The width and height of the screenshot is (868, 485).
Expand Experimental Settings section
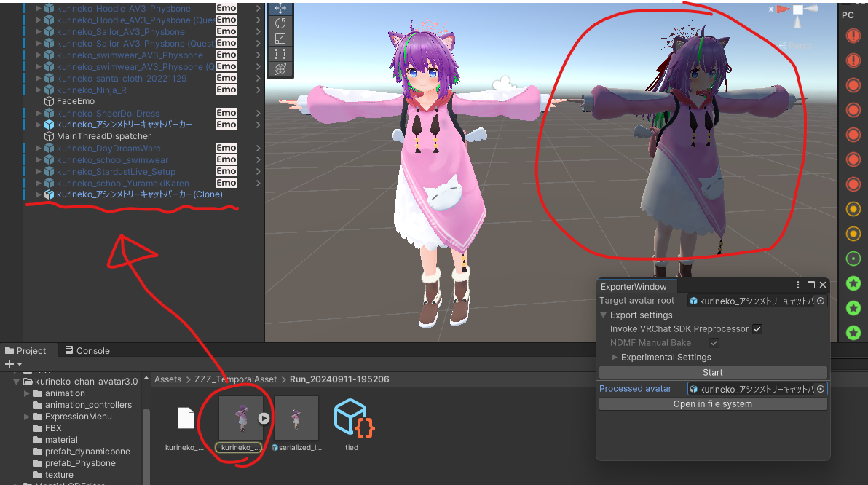click(614, 357)
